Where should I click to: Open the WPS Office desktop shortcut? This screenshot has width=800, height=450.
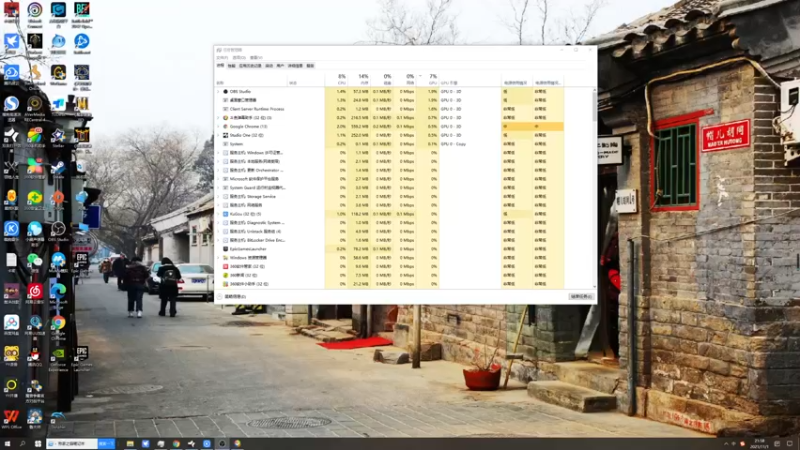pos(11,419)
